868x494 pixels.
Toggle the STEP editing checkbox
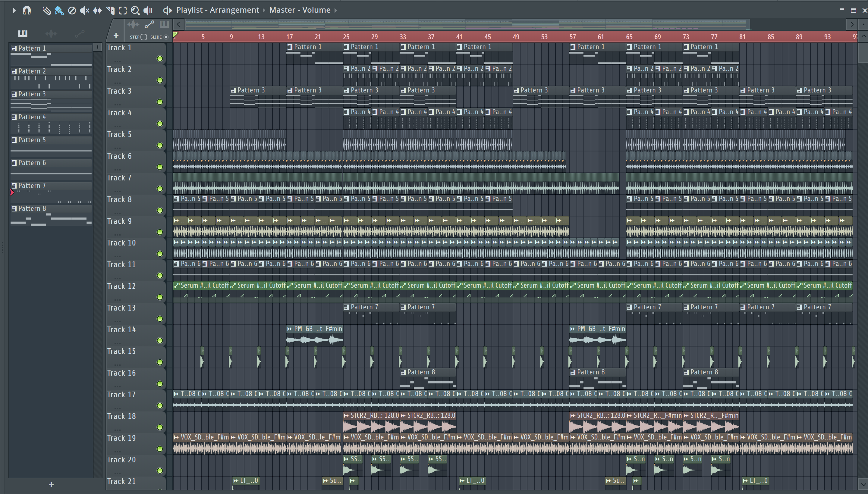144,37
